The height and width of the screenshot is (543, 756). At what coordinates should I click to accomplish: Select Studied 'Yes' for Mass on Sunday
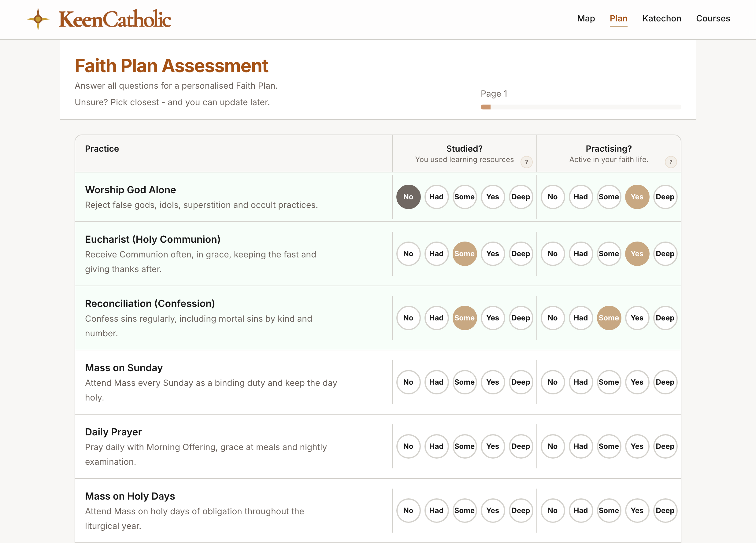point(493,382)
